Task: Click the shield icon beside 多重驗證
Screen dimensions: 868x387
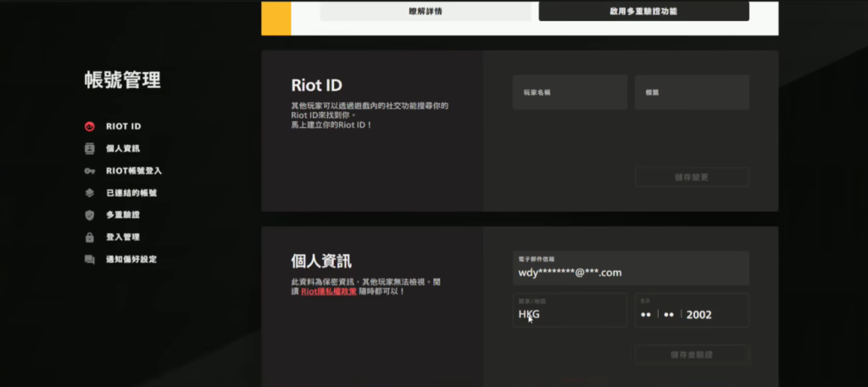Action: click(x=90, y=215)
